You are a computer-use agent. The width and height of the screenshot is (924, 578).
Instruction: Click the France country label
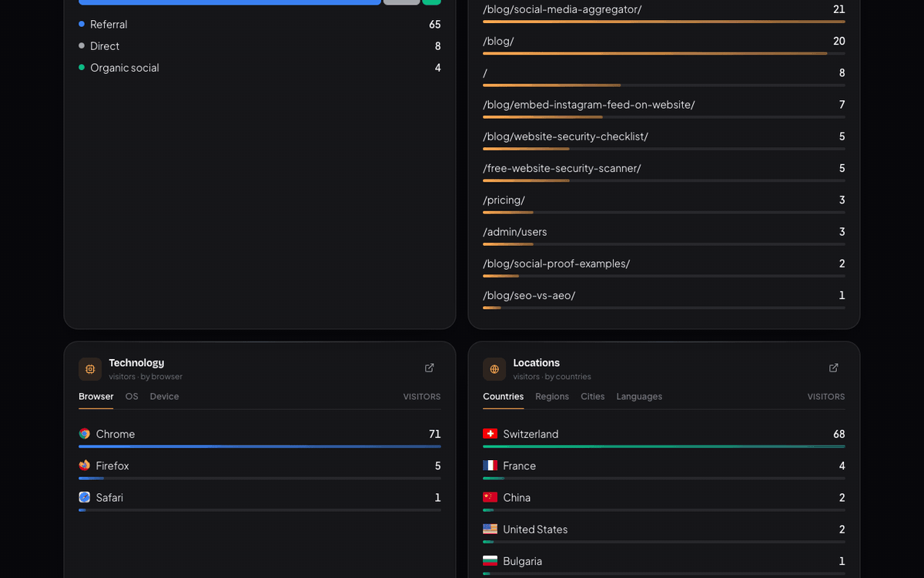[x=519, y=465]
